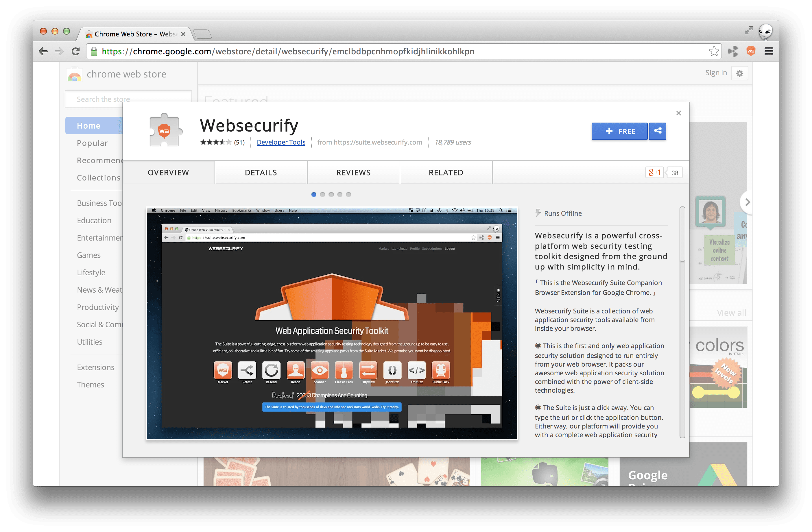Open the Lifestyle category
Viewport: 812px width, 532px height.
[91, 272]
